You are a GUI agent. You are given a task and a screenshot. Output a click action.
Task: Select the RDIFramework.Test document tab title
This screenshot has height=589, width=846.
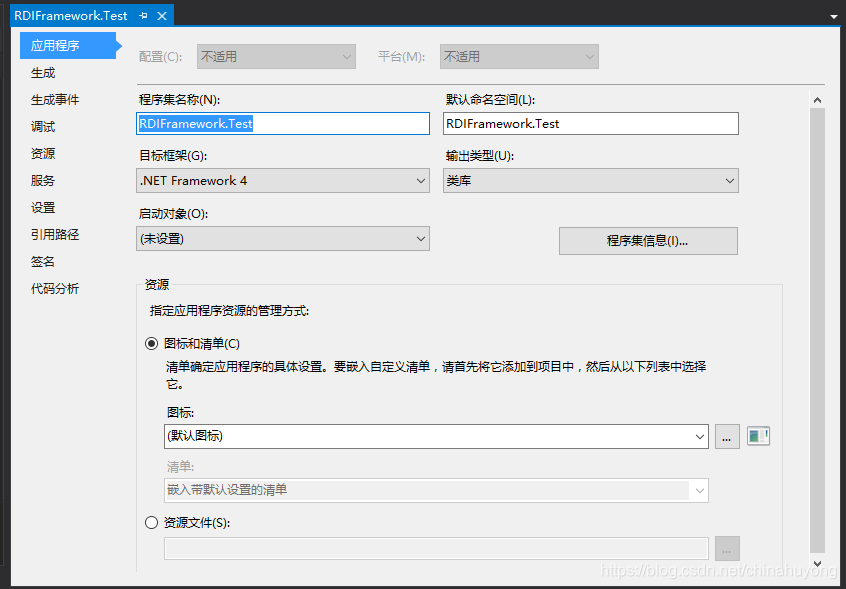(x=71, y=16)
